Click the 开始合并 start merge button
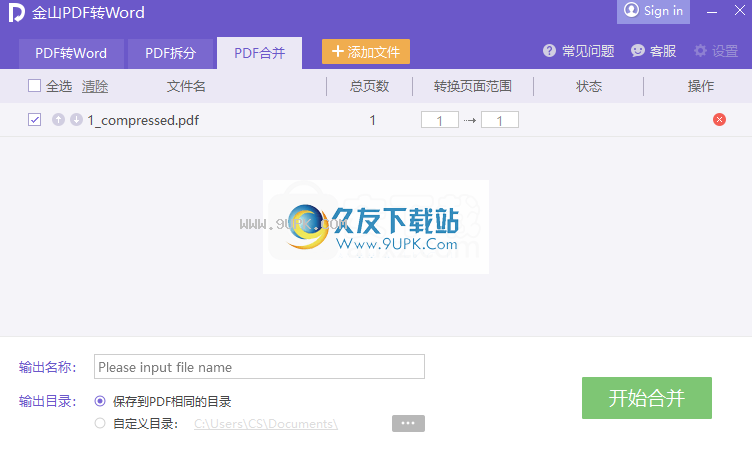This screenshot has width=752, height=454. click(646, 398)
